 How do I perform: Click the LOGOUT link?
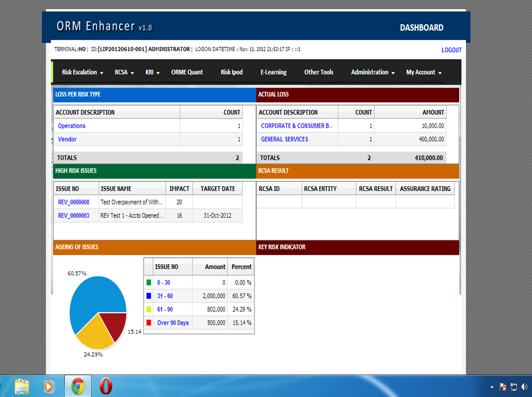pyautogui.click(x=451, y=50)
